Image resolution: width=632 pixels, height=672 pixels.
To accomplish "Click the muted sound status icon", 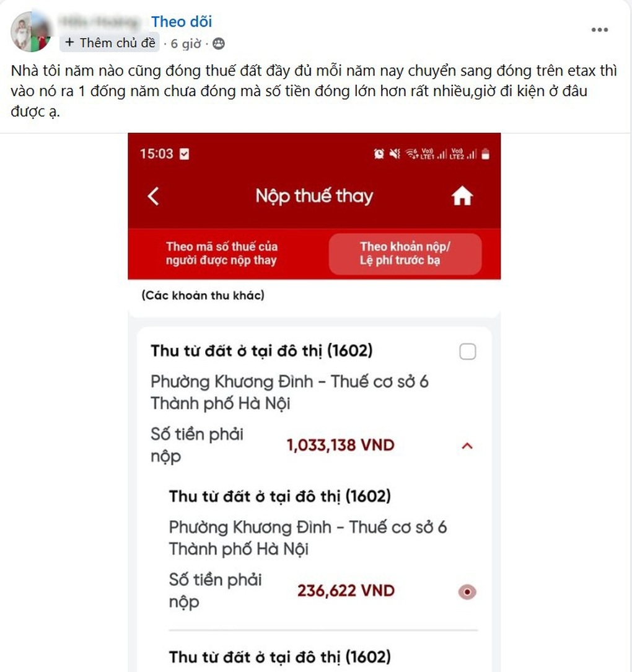I will [x=395, y=153].
